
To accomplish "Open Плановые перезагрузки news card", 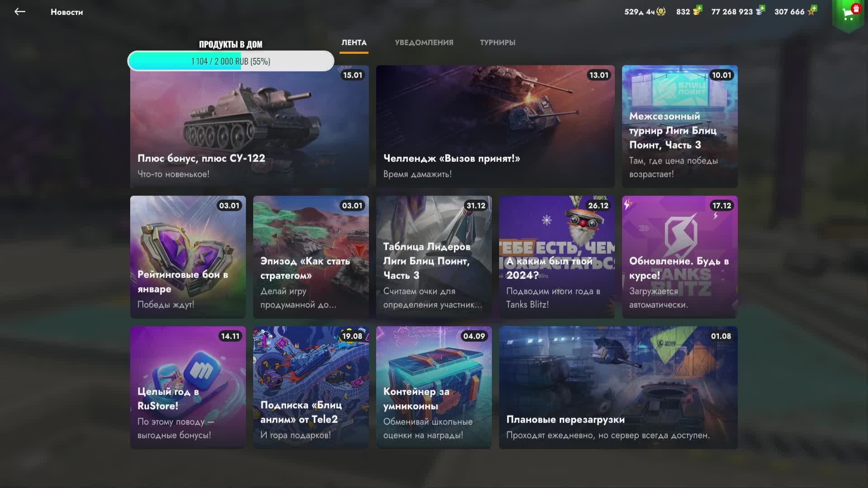I will click(618, 388).
